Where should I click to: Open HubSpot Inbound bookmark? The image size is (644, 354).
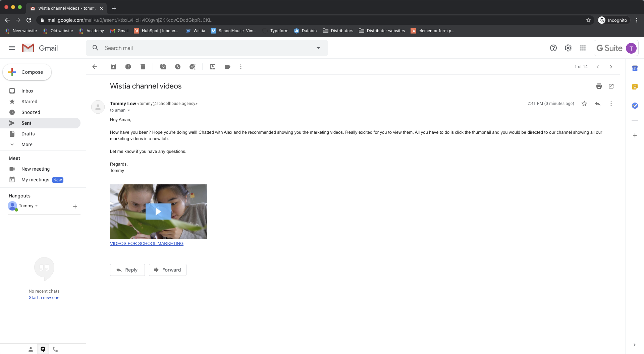[x=156, y=31]
